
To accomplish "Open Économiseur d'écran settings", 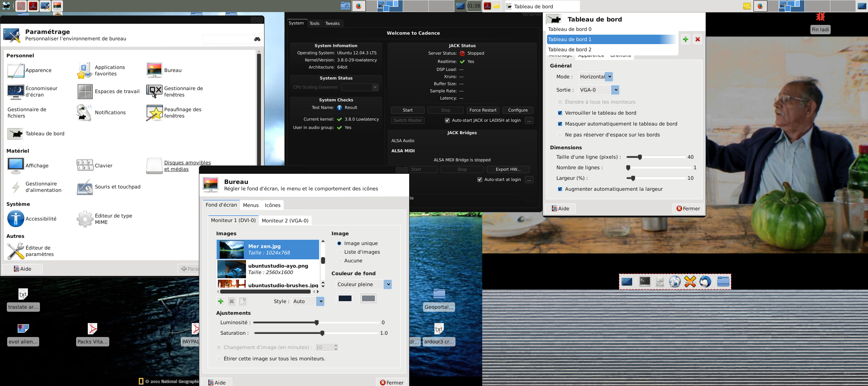I will tap(15, 92).
